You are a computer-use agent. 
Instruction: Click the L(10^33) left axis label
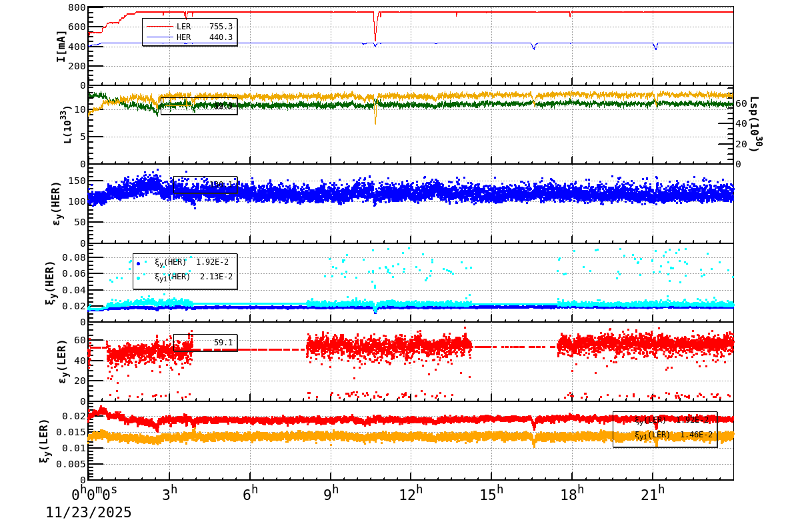tap(68, 124)
